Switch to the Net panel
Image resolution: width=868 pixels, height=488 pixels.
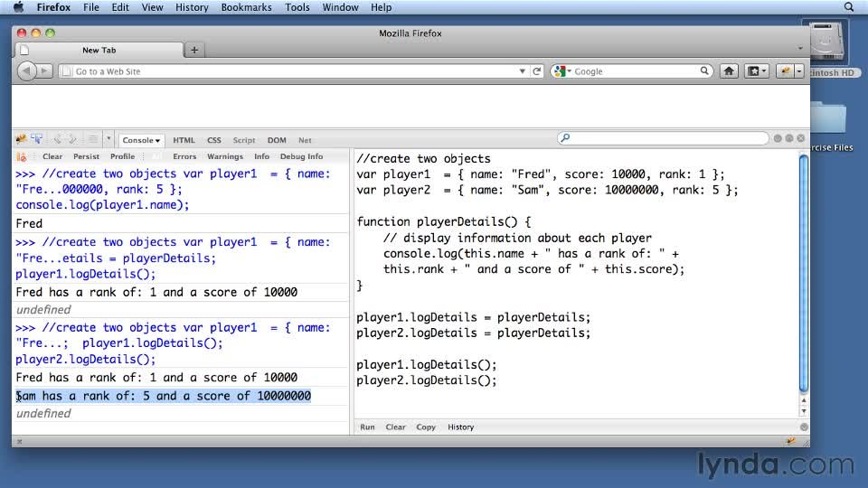pos(305,140)
